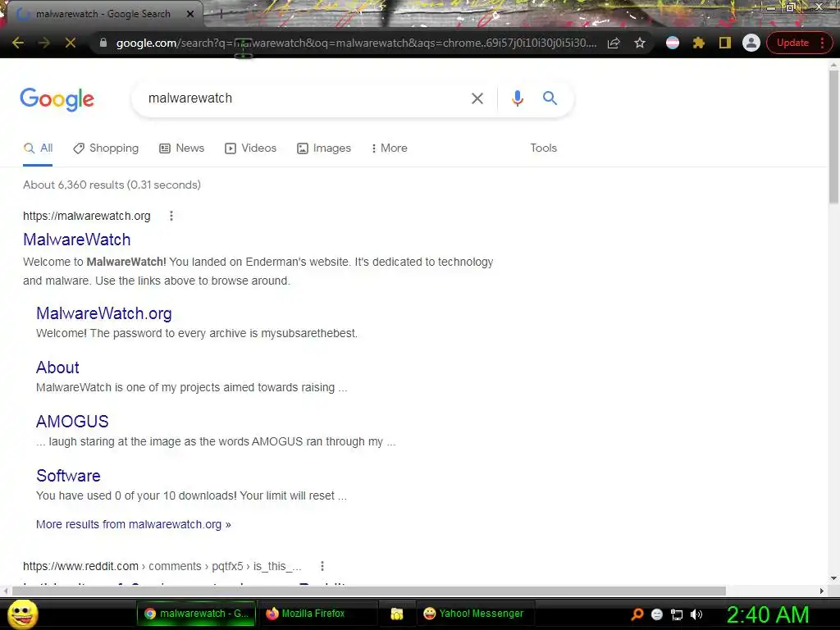
Task: Bookmark this page with the star icon
Action: (x=640, y=43)
